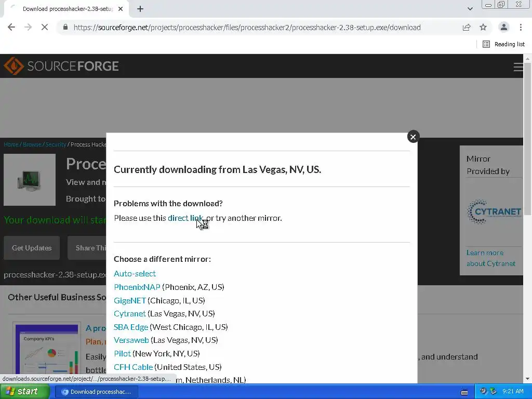Open Chrome's three-dot menu
532x399 pixels.
pyautogui.click(x=521, y=27)
